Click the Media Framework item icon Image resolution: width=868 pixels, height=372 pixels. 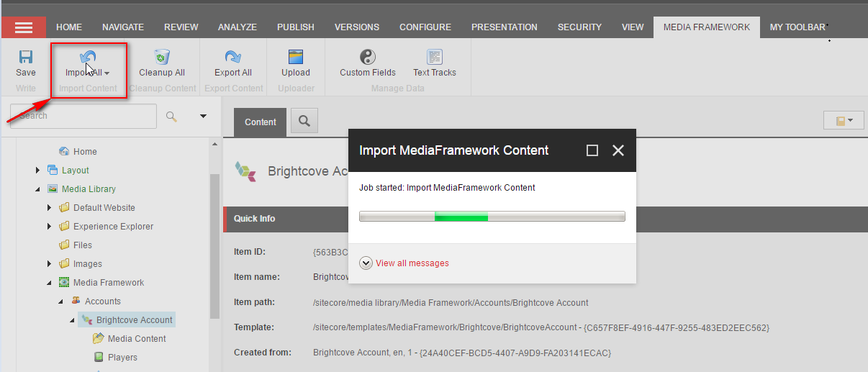pos(64,283)
